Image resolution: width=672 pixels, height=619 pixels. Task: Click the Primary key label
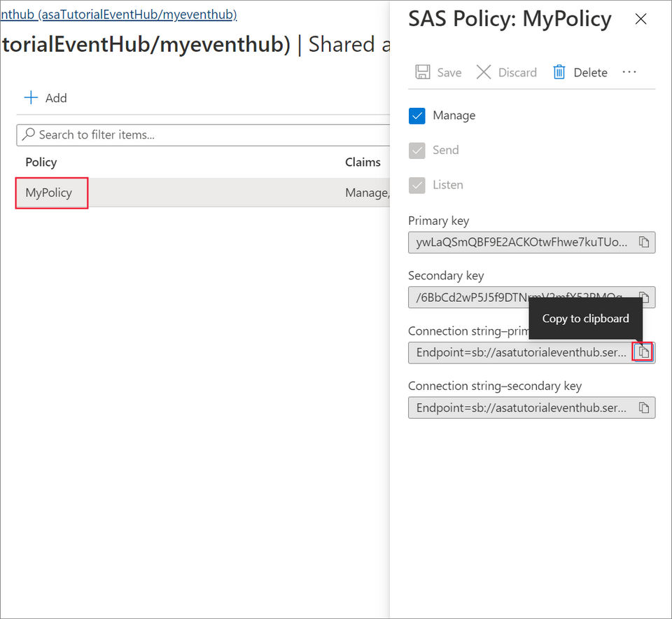[x=438, y=221]
